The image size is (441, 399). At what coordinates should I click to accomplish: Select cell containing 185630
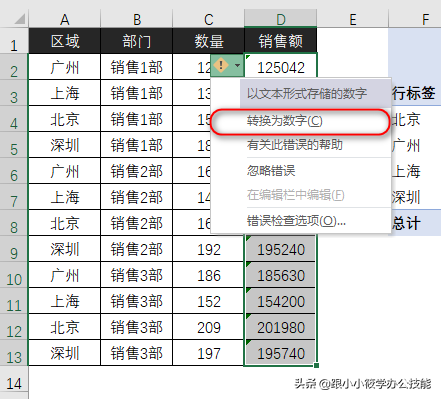[281, 275]
